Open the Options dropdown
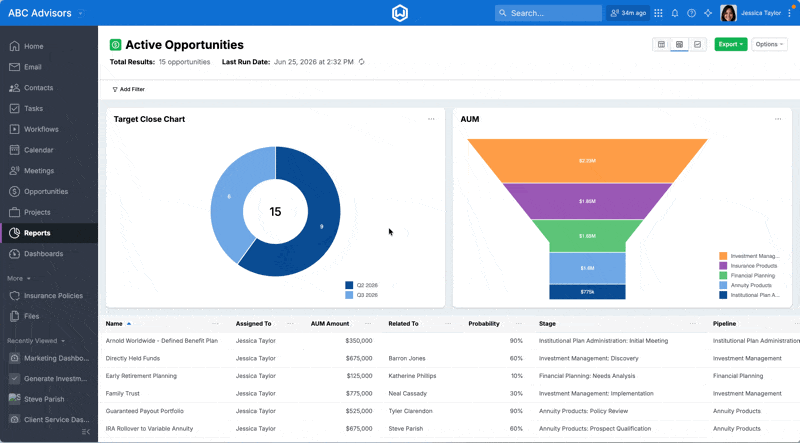800x443 pixels. pos(769,44)
